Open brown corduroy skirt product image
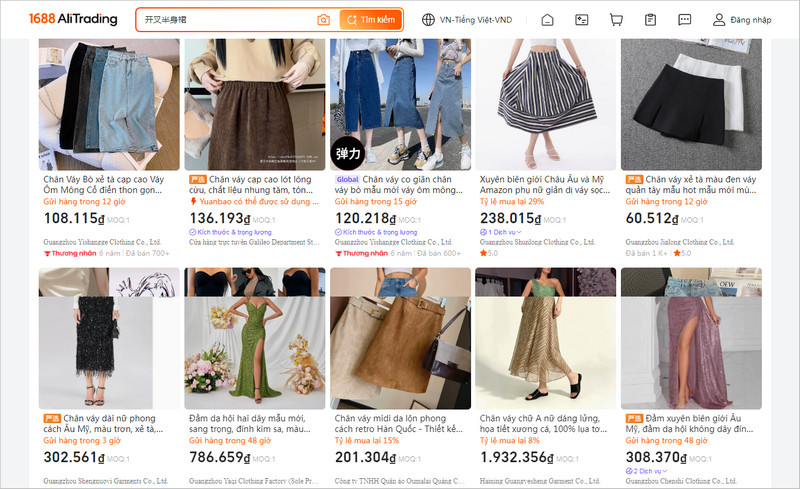This screenshot has height=489, width=800. [255, 105]
